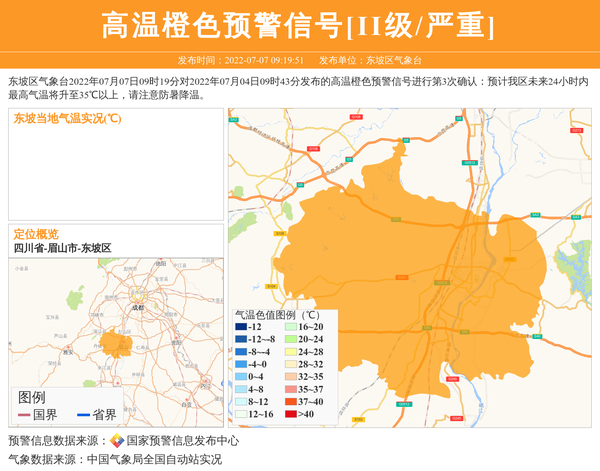Click the red 国界 line symbol in legend
This screenshot has width=600, height=471.
24,415
